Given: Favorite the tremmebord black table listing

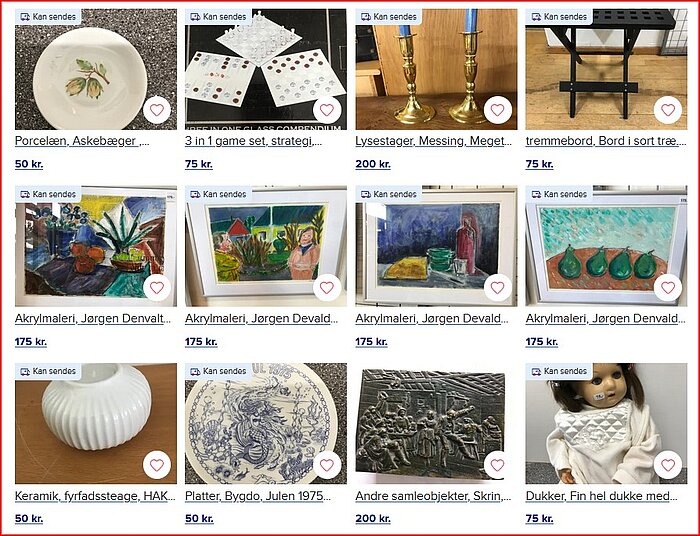Looking at the screenshot, I should [668, 110].
